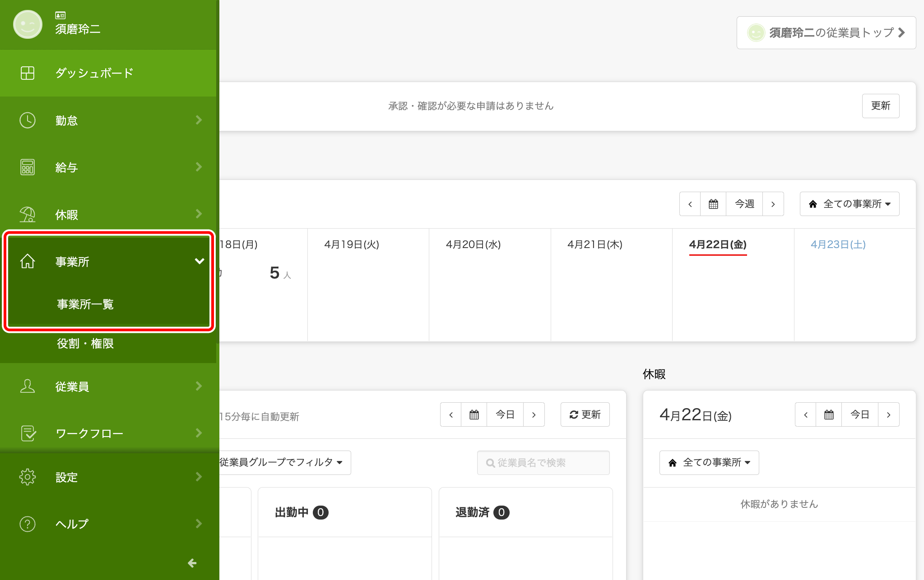924x580 pixels.
Task: Open the ヘルプ question mark icon
Action: pyautogui.click(x=27, y=524)
